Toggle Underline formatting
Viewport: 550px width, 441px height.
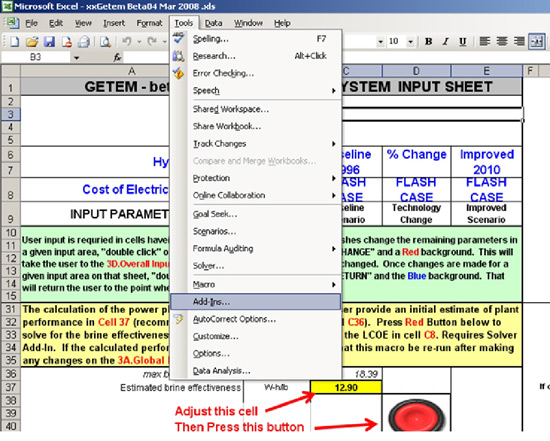pyautogui.click(x=463, y=42)
